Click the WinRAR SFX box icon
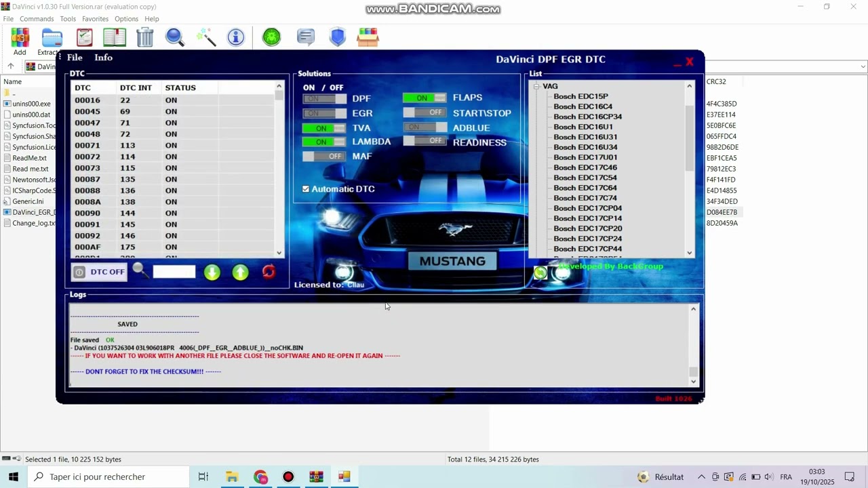The width and height of the screenshot is (868, 488). [368, 37]
